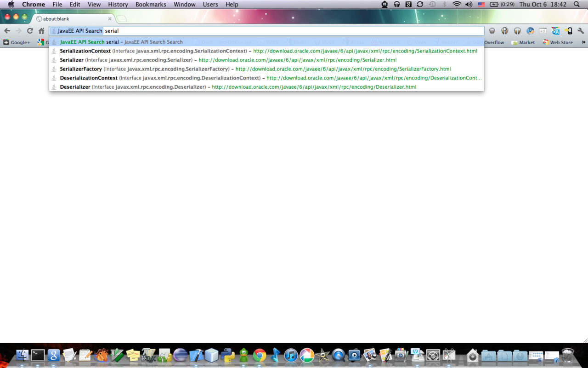Click the Chrome to Phone extension icon
This screenshot has height=368, width=588.
coord(568,31)
